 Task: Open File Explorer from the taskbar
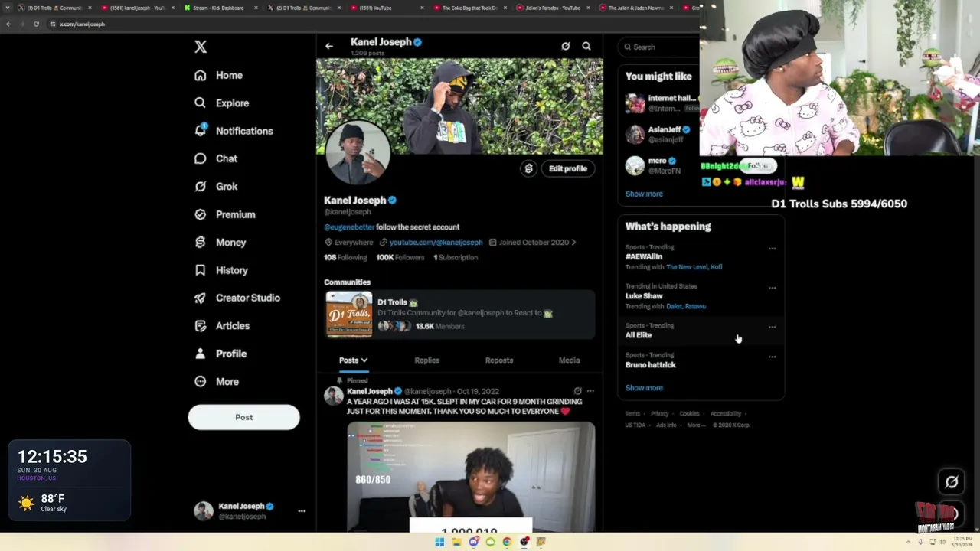[x=456, y=542]
